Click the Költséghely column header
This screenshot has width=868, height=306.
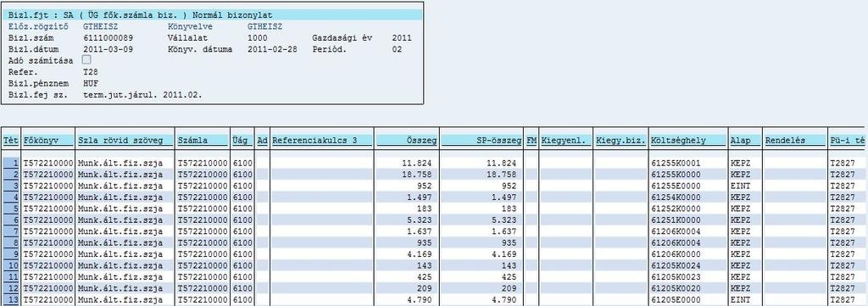click(x=688, y=141)
